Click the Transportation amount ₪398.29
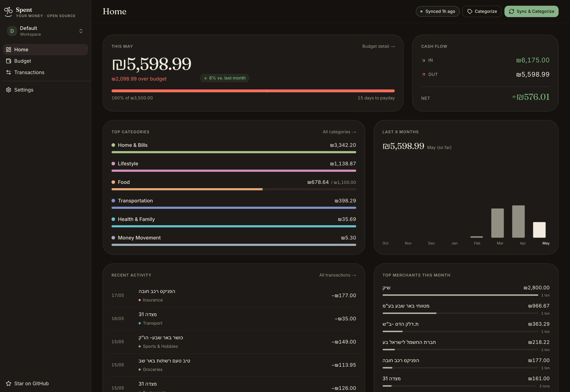The width and height of the screenshot is (570, 392). coord(345,201)
